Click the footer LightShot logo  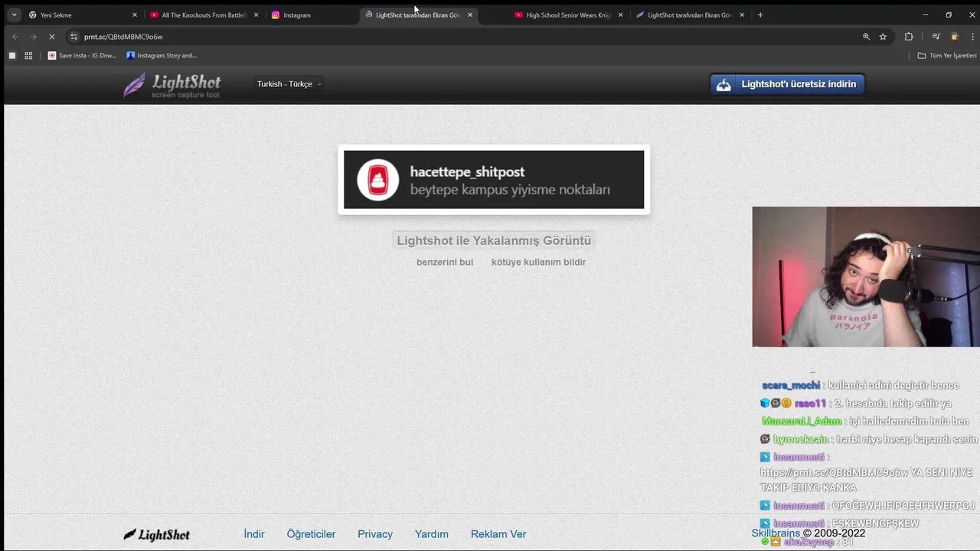click(x=157, y=534)
